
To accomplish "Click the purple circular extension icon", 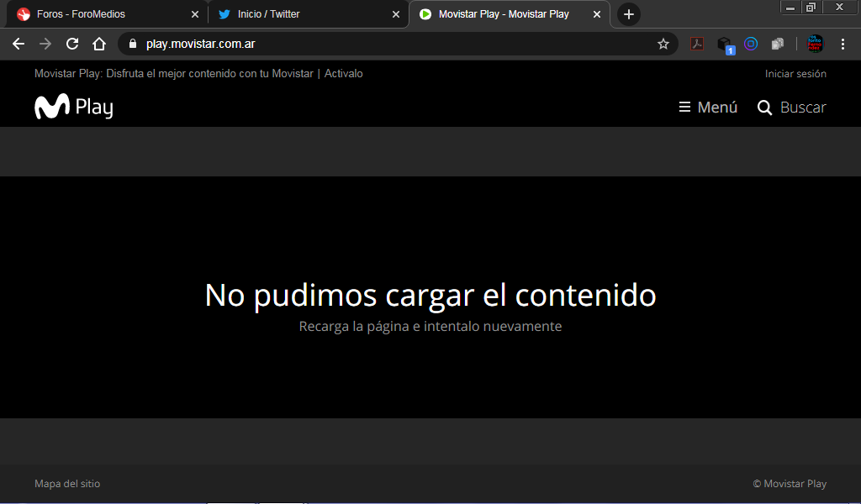I will pos(751,44).
